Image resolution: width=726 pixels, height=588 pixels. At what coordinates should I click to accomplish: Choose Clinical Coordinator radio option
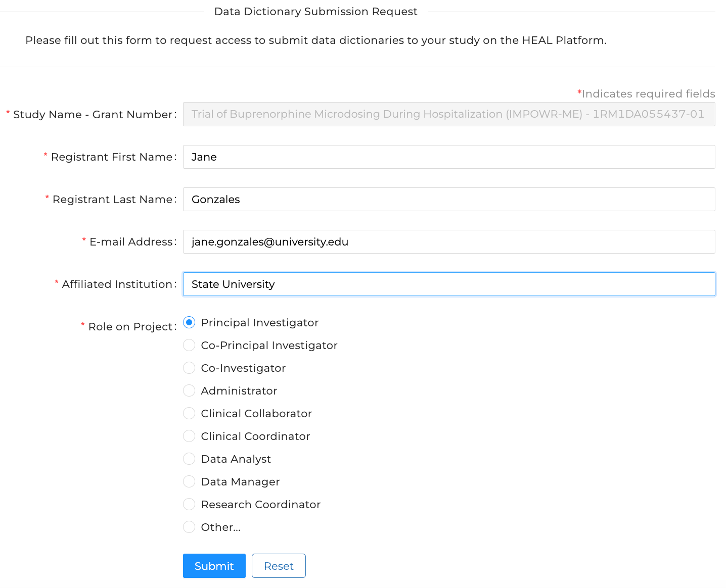(189, 436)
